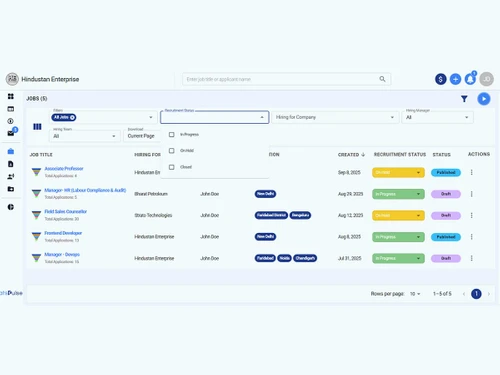The height and width of the screenshot is (375, 500).
Task: Open recruitment status dropdown for Field Sales Counsellor
Action: (398, 215)
